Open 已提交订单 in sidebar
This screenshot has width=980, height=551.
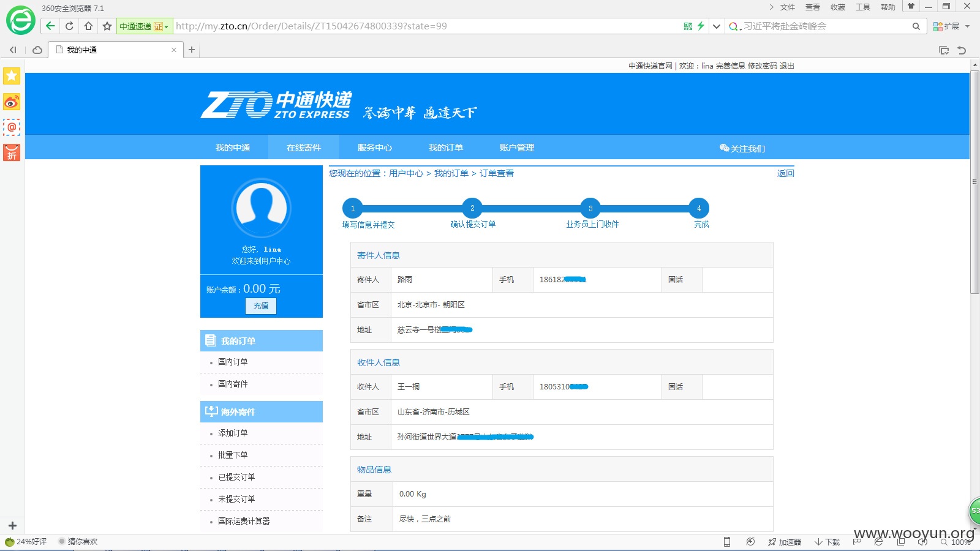click(x=236, y=477)
